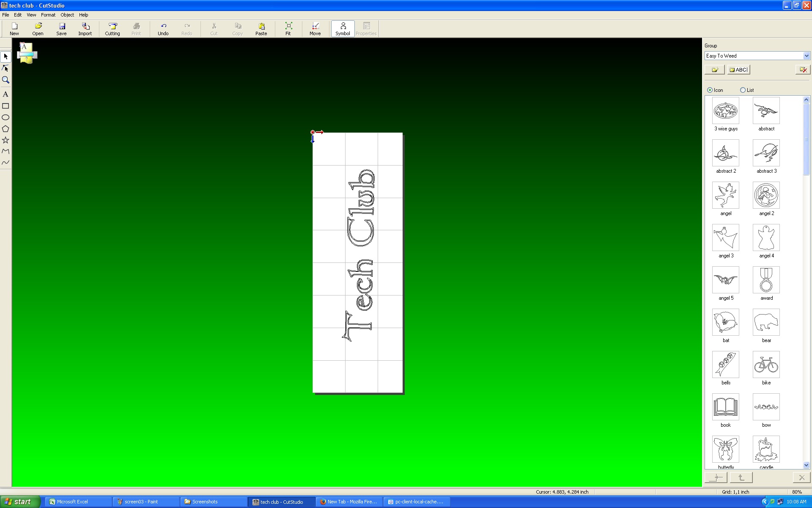This screenshot has width=812, height=508.
Task: Click the Import toolbar icon
Action: coord(85,29)
